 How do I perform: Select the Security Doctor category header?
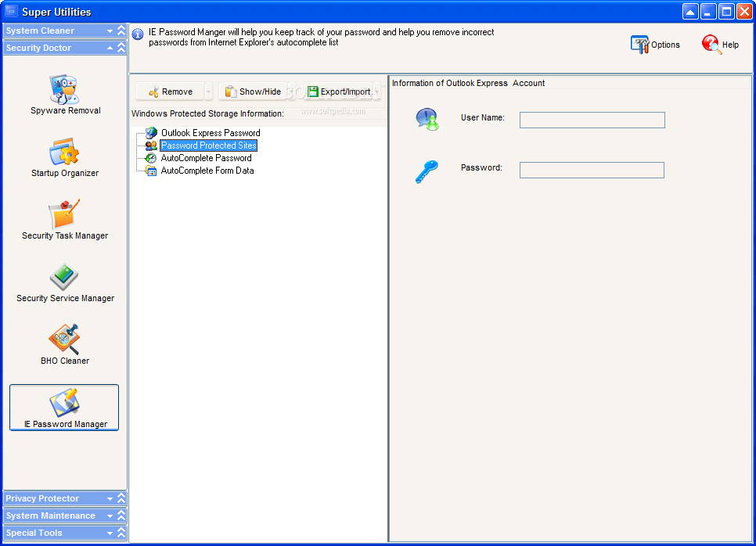point(65,48)
